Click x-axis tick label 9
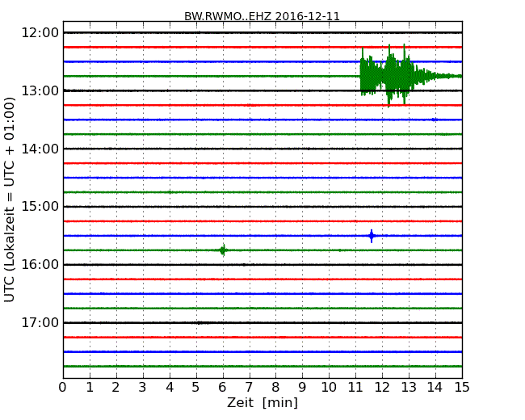Viewport: 525px width, 420px height. (x=302, y=388)
